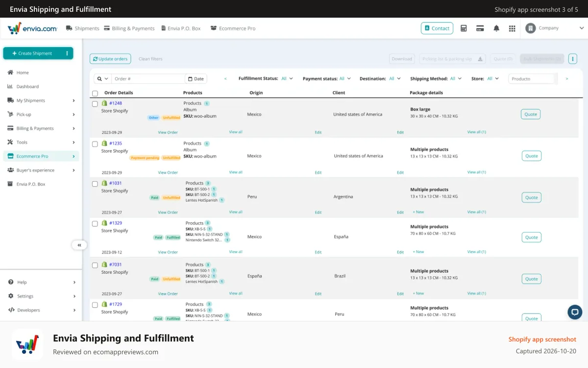The width and height of the screenshot is (588, 368).
Task: Click Quote for order #1248
Action: click(x=531, y=114)
